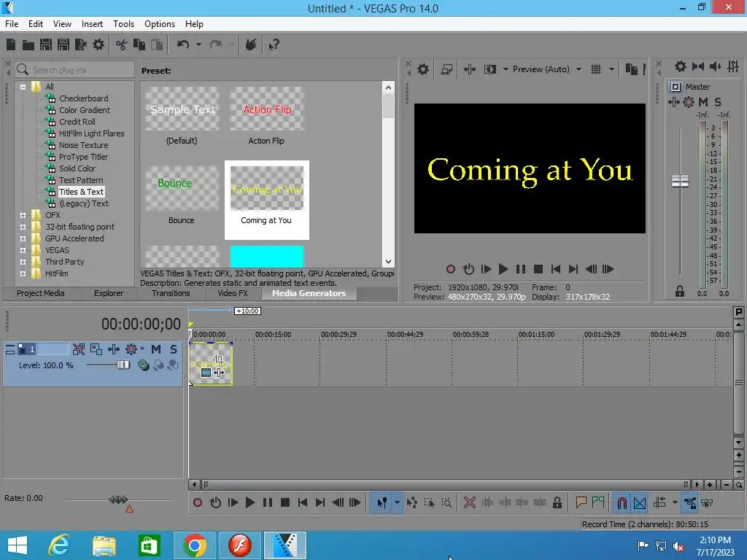Click the Dim output speaker icon
The width and height of the screenshot is (747, 560).
tap(716, 66)
